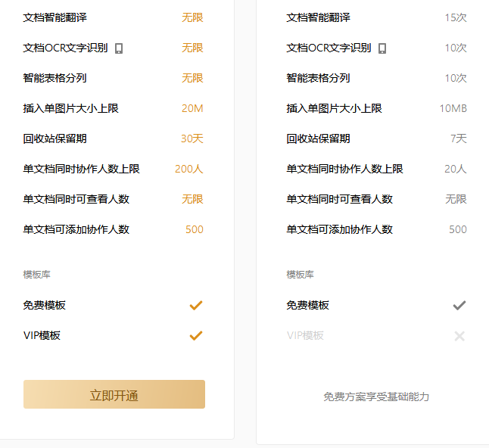Click the 20人 collaborator limit value
The width and height of the screenshot is (489, 448).
455,169
